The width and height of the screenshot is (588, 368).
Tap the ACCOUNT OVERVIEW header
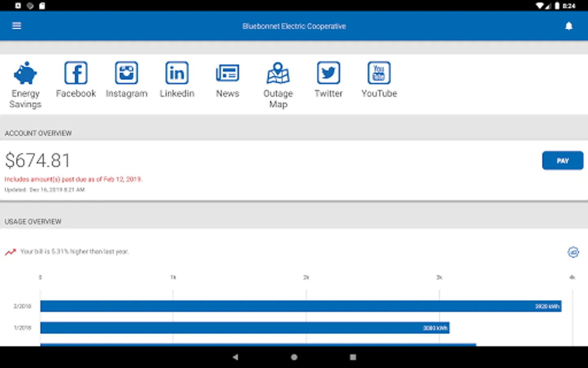pos(38,133)
